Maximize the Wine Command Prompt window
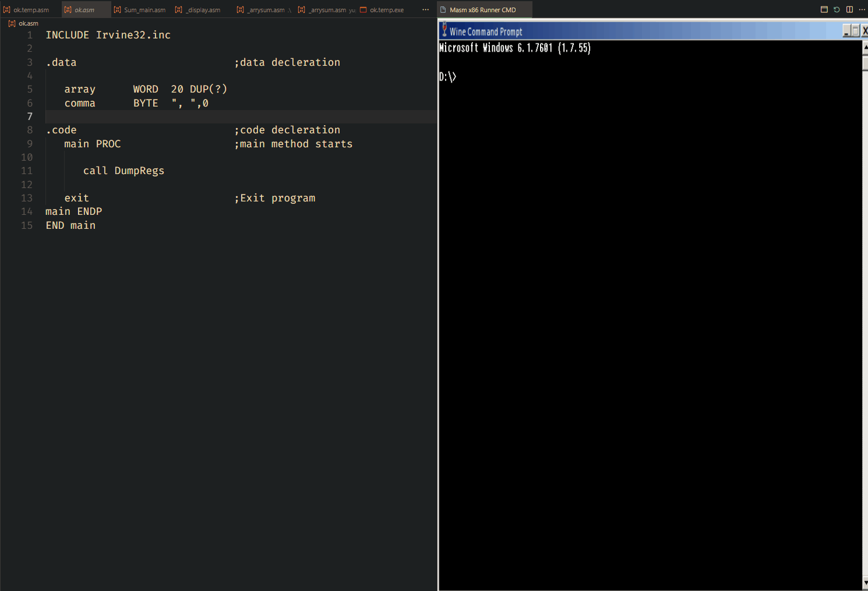The width and height of the screenshot is (868, 591). pos(856,31)
